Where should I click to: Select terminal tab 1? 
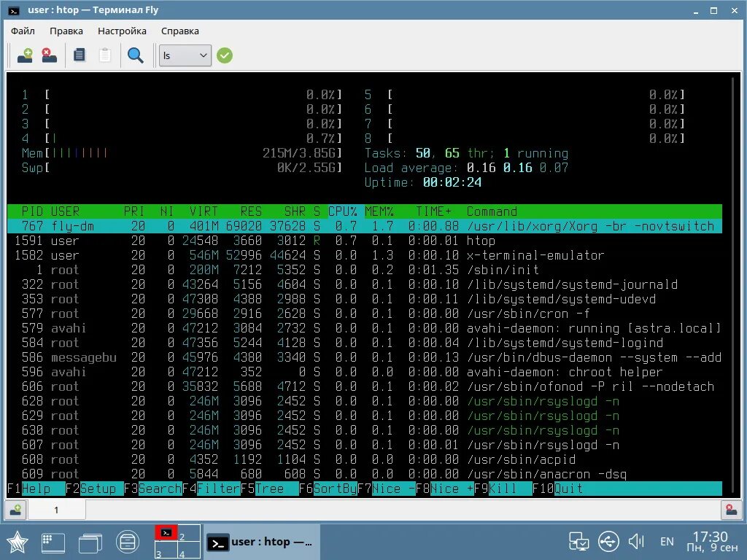click(x=56, y=510)
